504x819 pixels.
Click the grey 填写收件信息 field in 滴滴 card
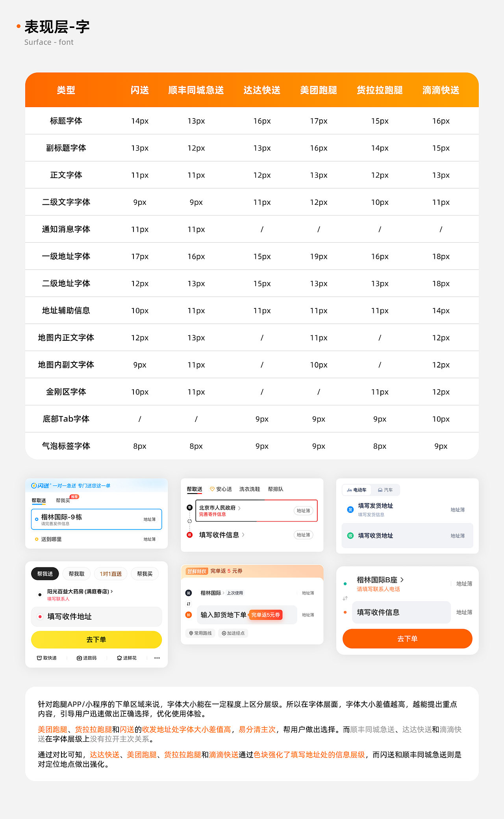(401, 612)
